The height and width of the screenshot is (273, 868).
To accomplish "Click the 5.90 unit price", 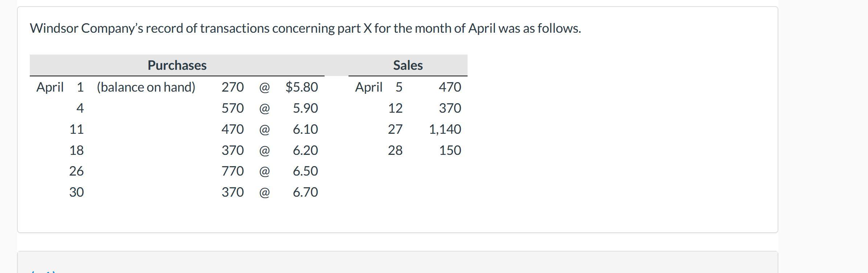I will pyautogui.click(x=305, y=108).
